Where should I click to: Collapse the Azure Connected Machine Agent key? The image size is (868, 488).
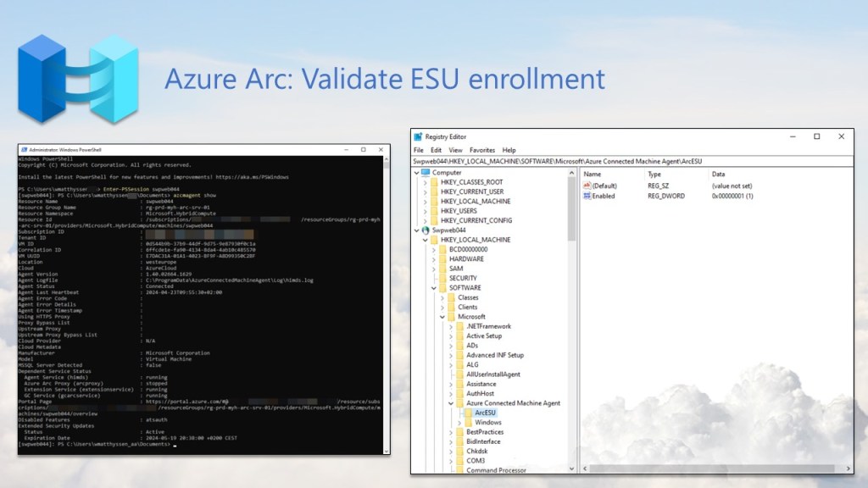point(451,403)
